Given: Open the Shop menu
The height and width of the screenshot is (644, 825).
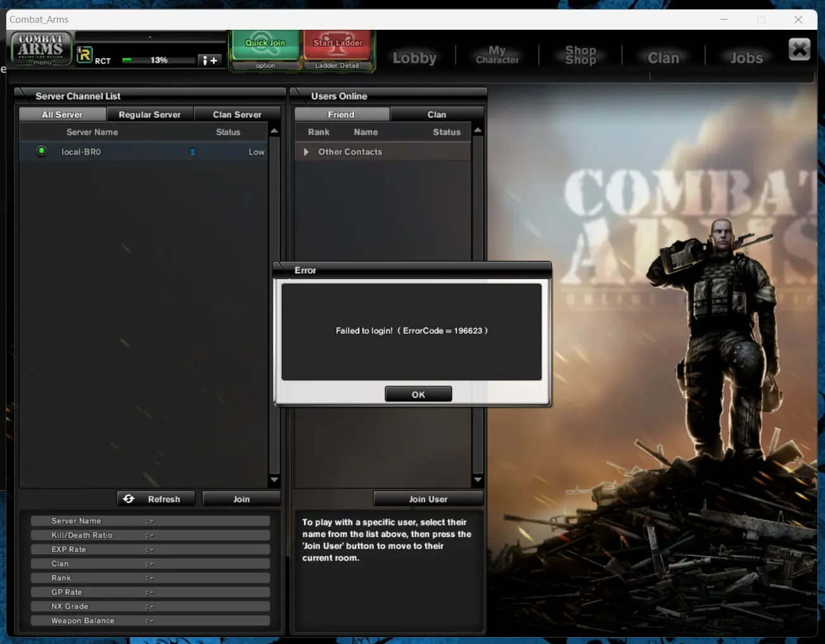Looking at the screenshot, I should pos(580,55).
